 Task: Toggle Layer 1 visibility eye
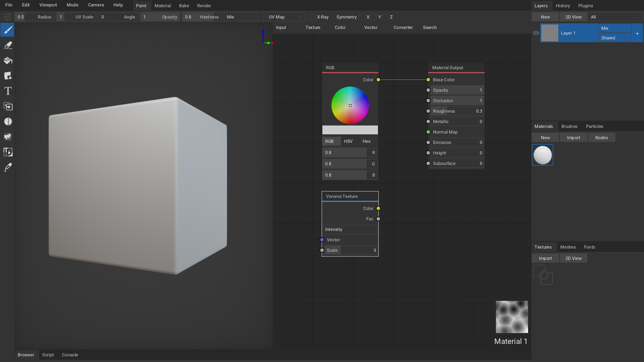pyautogui.click(x=536, y=33)
